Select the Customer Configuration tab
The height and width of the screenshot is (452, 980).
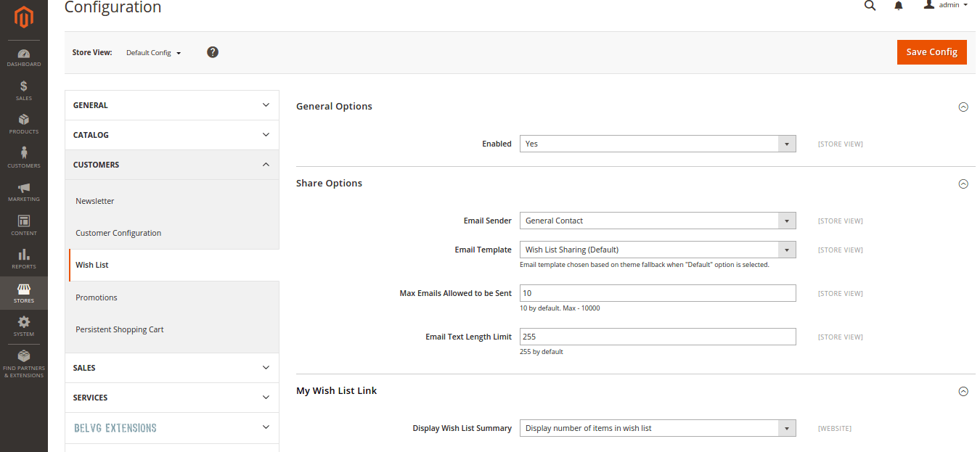(x=118, y=233)
